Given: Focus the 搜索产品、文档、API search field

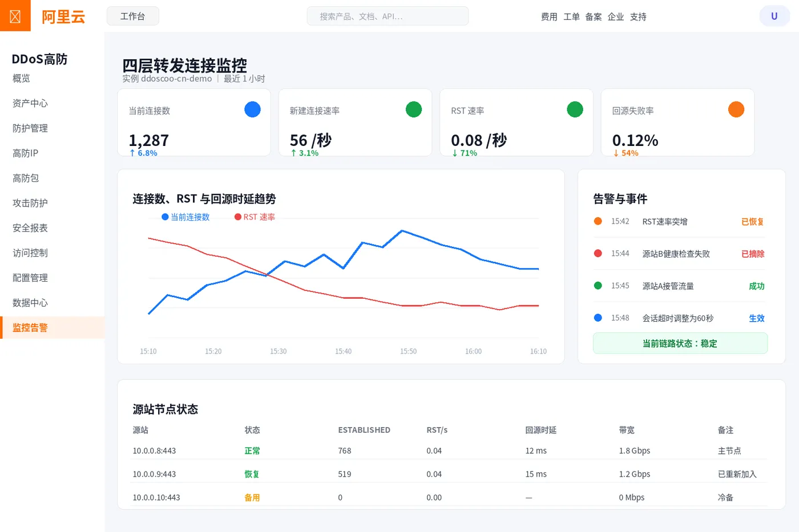Looking at the screenshot, I should click(x=388, y=17).
